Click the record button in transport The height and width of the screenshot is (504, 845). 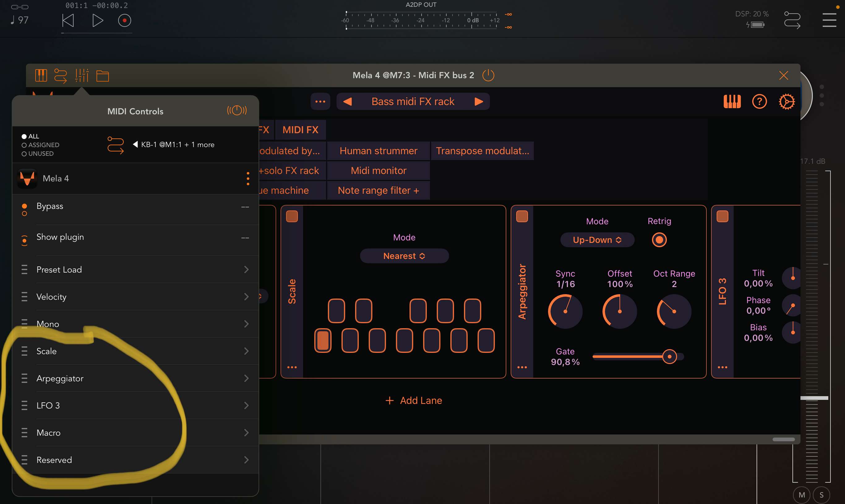click(x=124, y=21)
